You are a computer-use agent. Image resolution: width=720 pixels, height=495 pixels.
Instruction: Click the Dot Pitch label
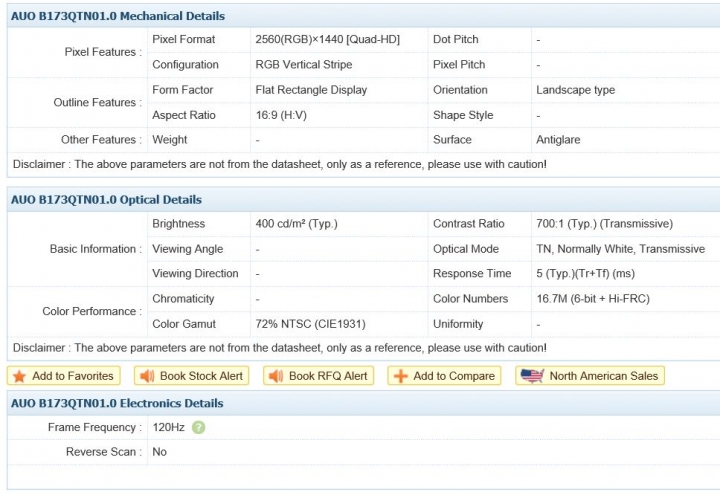pyautogui.click(x=456, y=39)
